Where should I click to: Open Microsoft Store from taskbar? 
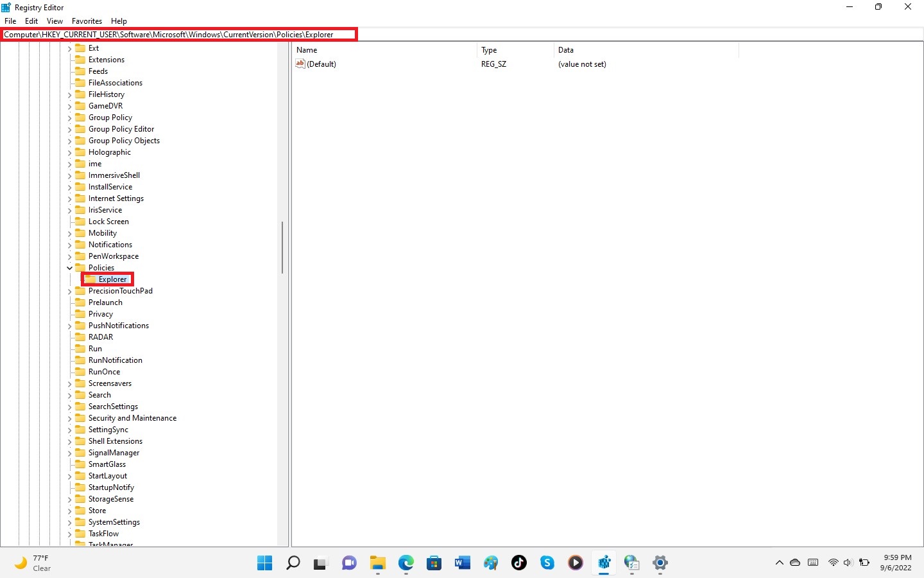click(x=434, y=563)
